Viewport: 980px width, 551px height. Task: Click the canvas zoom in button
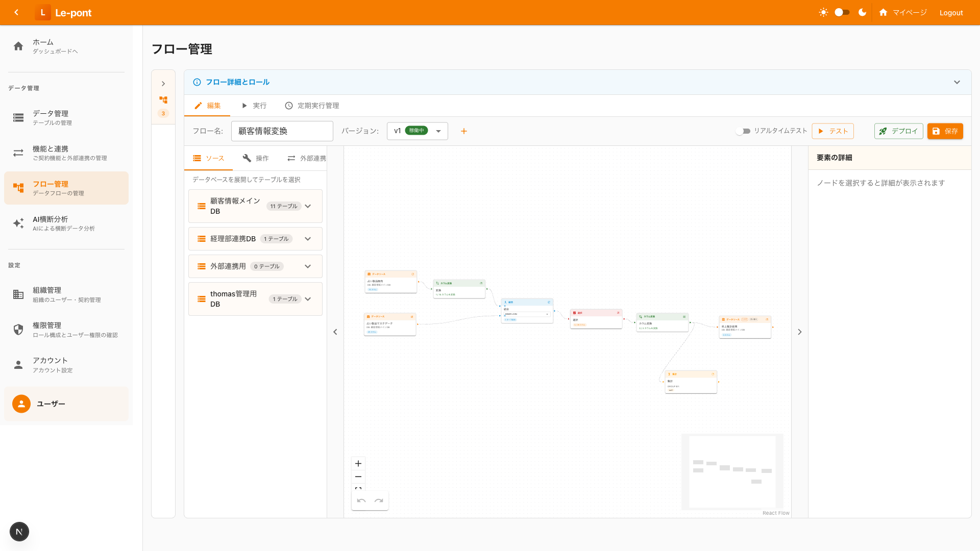coord(358,464)
